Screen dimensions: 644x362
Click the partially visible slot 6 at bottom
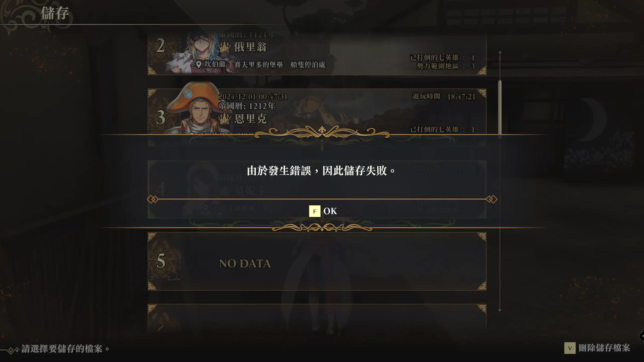point(317,317)
